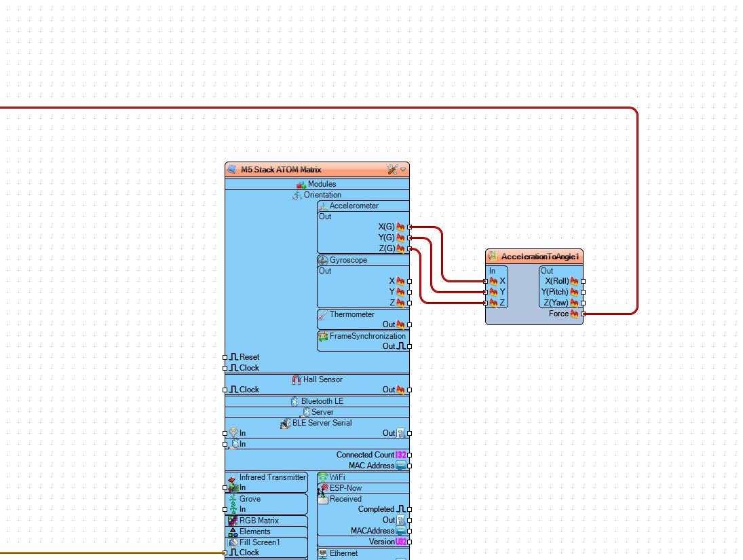The width and height of the screenshot is (743, 560).
Task: Select the X(Roll) output pin
Action: (584, 281)
